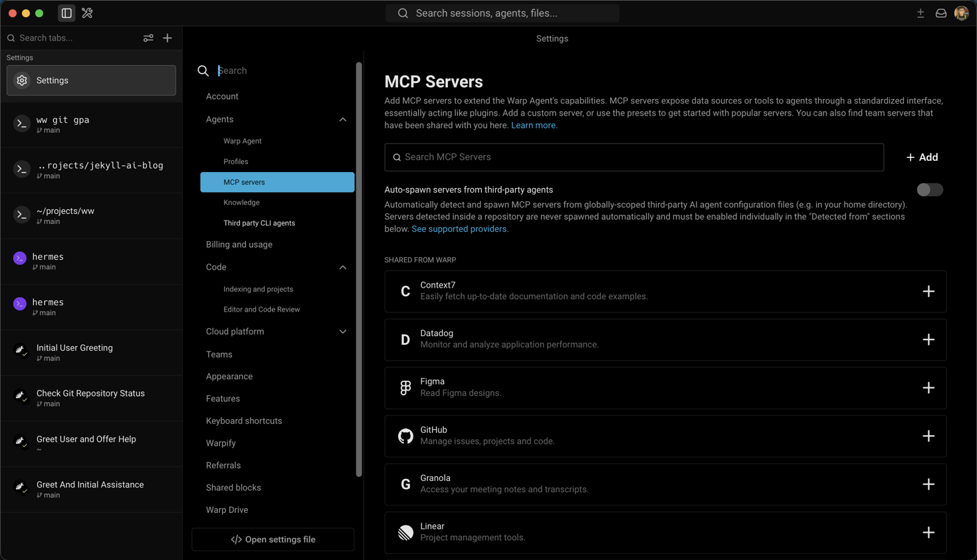Screen dimensions: 977x560
Task: Select Third party CLI agents page
Action: (x=259, y=223)
